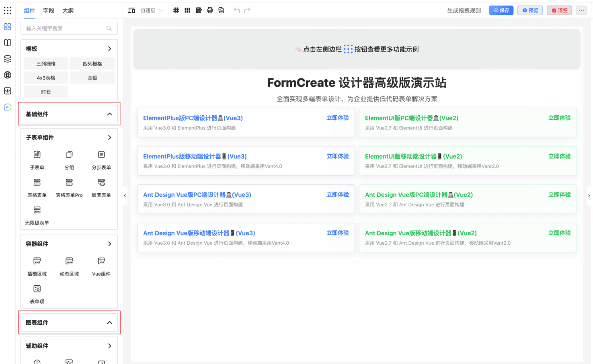Select the four-squares component library sidebar icon
The image size is (593, 364).
[8, 27]
